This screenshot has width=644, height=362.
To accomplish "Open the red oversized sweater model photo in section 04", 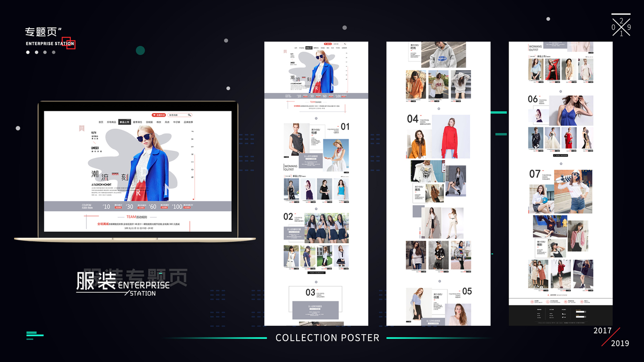I will point(451,137).
